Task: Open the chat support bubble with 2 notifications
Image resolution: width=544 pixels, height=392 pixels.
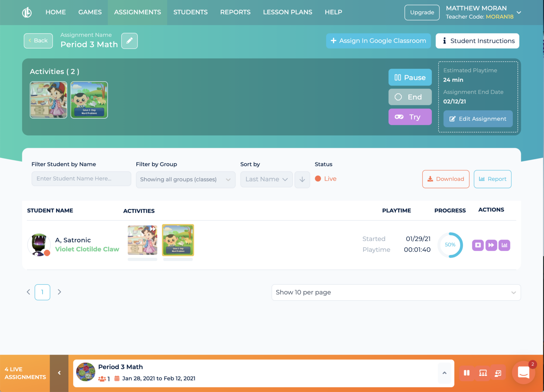Action: click(x=523, y=373)
